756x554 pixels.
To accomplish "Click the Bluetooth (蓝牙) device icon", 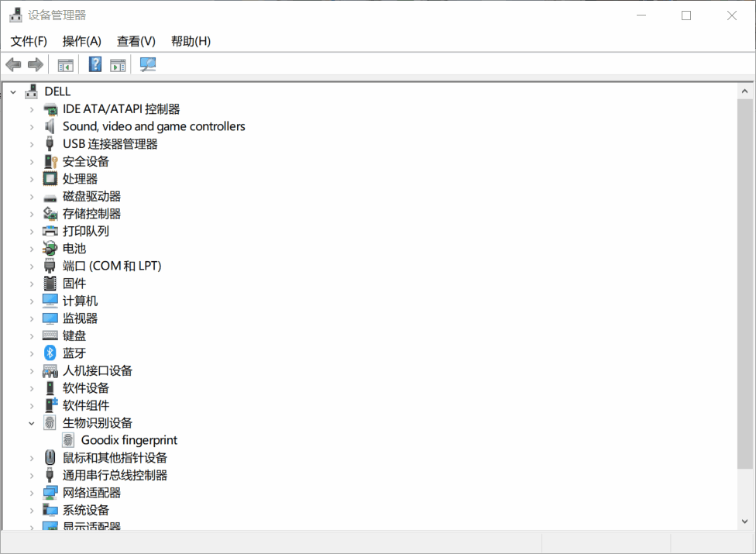I will (x=50, y=353).
